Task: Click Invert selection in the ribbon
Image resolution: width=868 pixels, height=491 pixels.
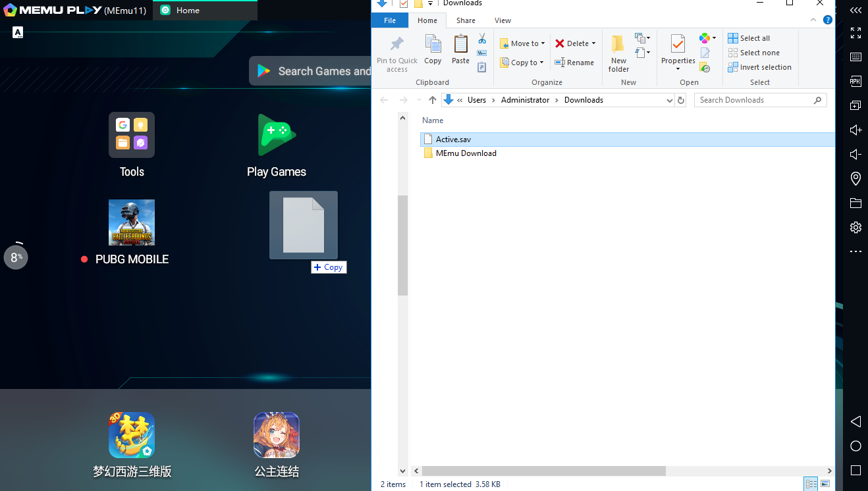Action: tap(759, 67)
